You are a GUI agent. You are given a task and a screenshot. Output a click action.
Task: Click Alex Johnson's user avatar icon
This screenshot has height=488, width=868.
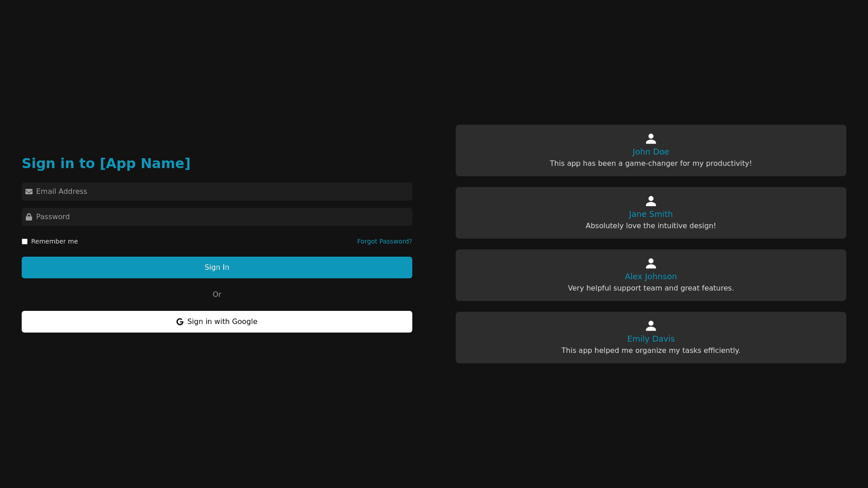tap(651, 263)
